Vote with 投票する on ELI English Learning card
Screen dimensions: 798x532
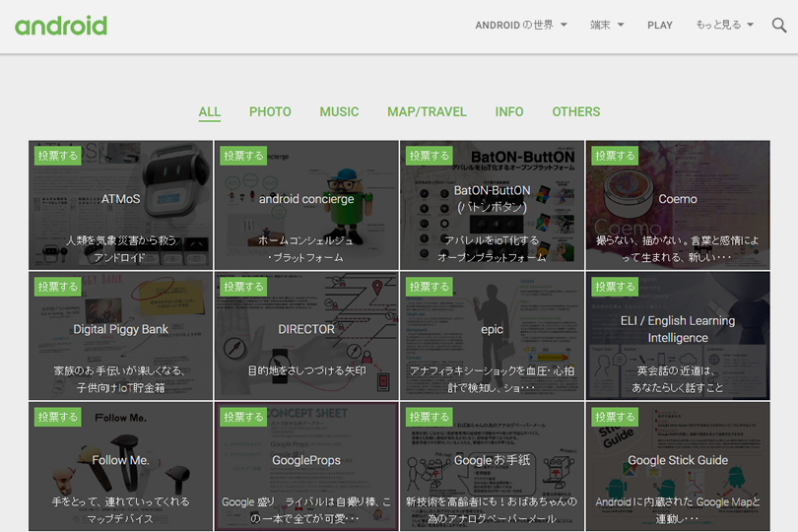[615, 286]
